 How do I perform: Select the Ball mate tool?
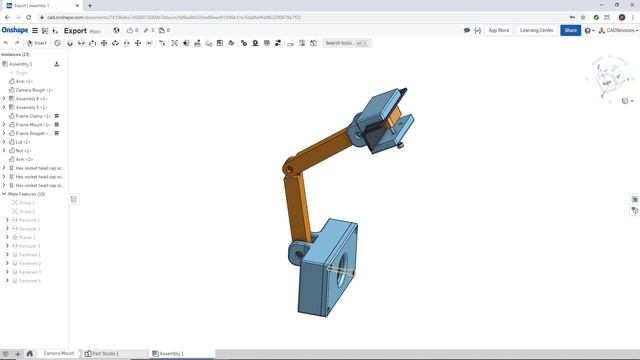[138, 43]
